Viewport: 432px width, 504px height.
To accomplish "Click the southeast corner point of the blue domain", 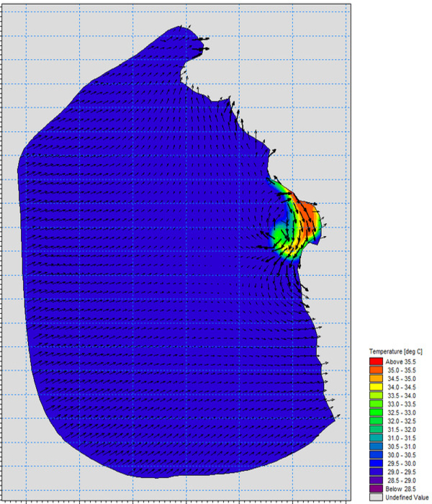I will (x=336, y=416).
